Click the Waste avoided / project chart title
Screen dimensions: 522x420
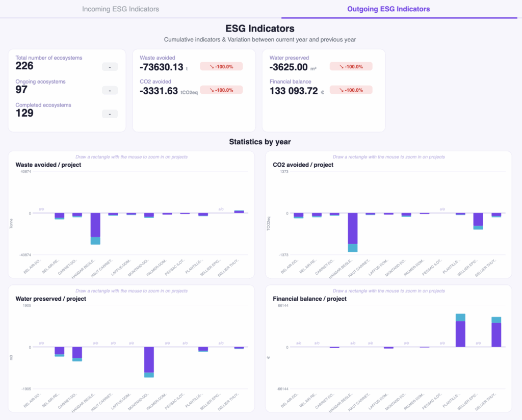(48, 165)
